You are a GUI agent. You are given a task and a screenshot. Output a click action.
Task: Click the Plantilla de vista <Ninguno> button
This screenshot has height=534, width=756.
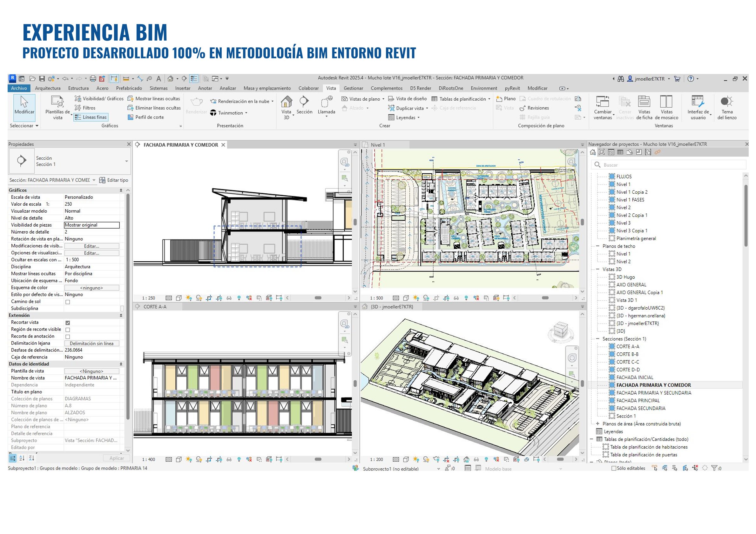(91, 371)
